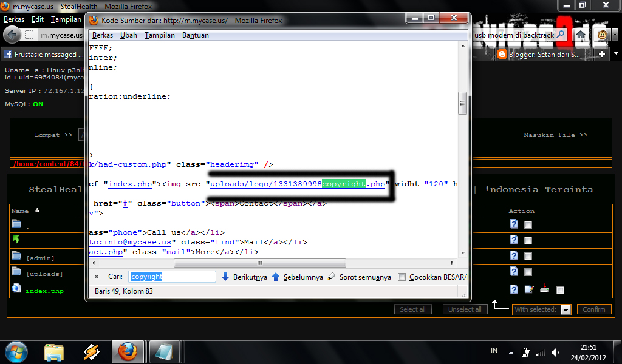The height and width of the screenshot is (364, 622).
Task: Open the Winamp lightning icon on taskbar
Action: click(x=91, y=352)
